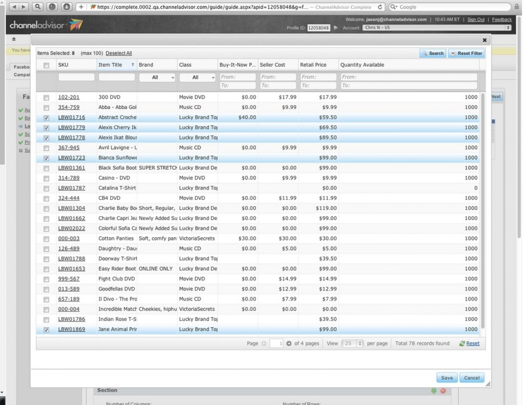Click the Item Title sort arrow
The height and width of the screenshot is (405, 532).
pos(132,64)
